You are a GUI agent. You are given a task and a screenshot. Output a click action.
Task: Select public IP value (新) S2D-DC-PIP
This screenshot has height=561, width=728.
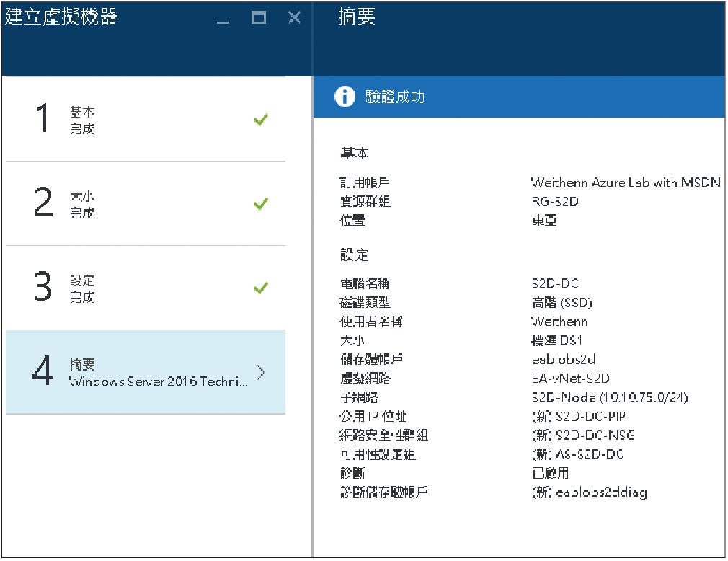[579, 417]
